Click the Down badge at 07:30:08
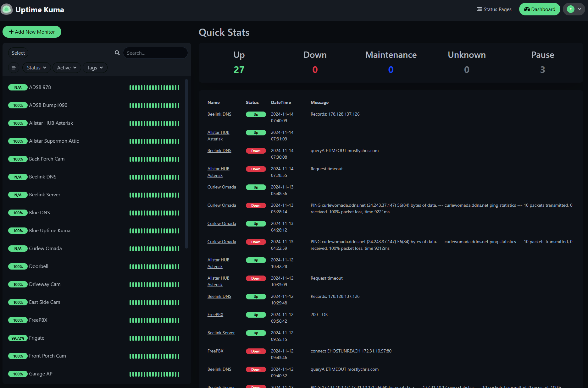 click(x=256, y=151)
